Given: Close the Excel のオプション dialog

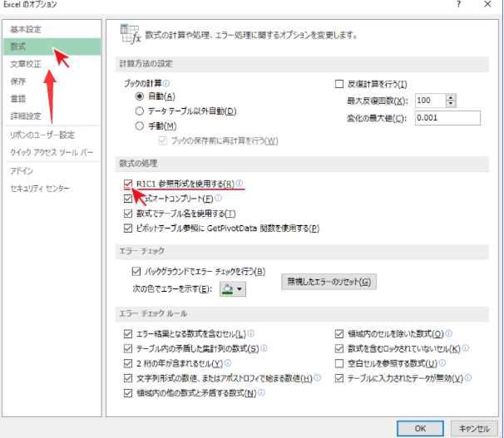Looking at the screenshot, I should click(487, 4).
